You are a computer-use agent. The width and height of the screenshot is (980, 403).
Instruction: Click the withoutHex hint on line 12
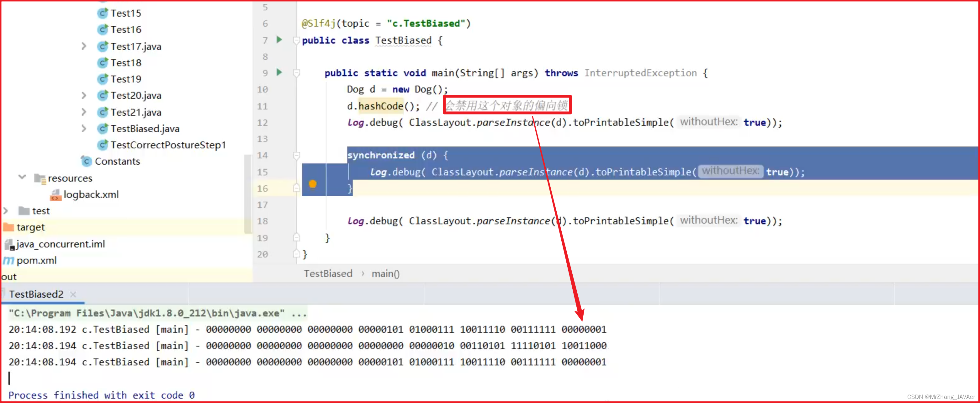point(709,122)
